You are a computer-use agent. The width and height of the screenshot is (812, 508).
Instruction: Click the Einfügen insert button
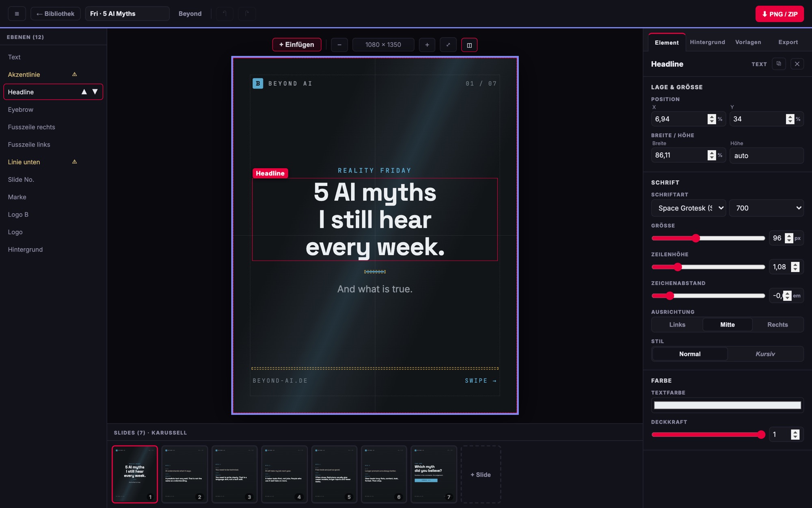click(x=297, y=45)
